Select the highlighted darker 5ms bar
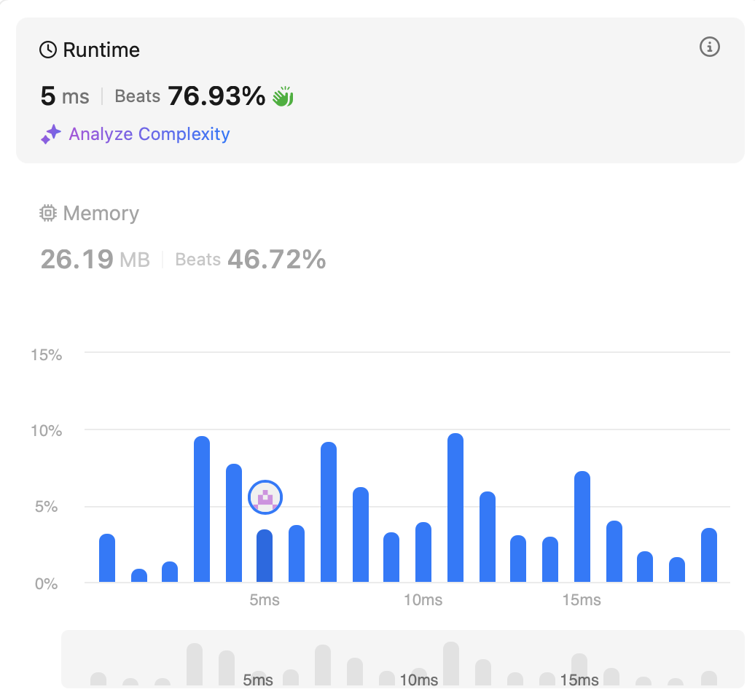Viewport: 755px width, 700px height. point(265,556)
